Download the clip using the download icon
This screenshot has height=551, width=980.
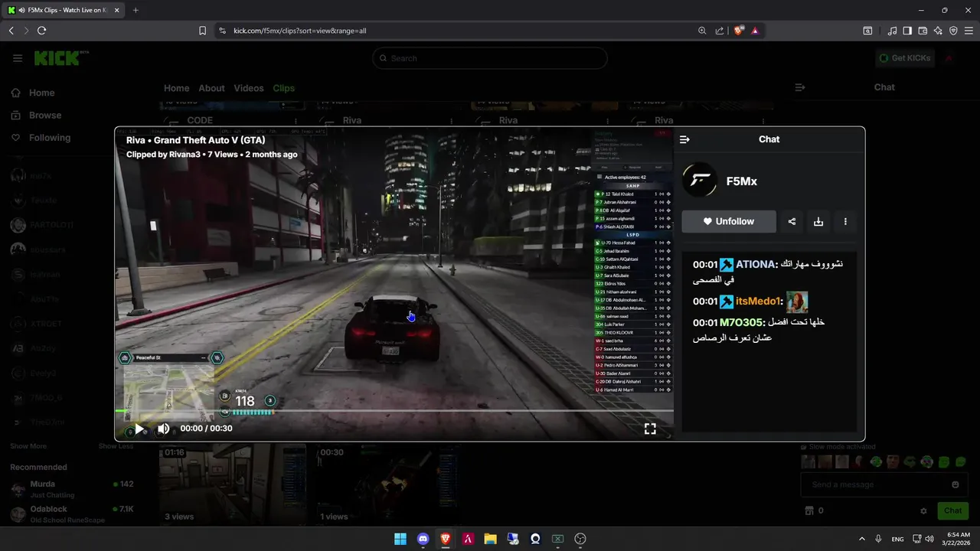point(818,222)
